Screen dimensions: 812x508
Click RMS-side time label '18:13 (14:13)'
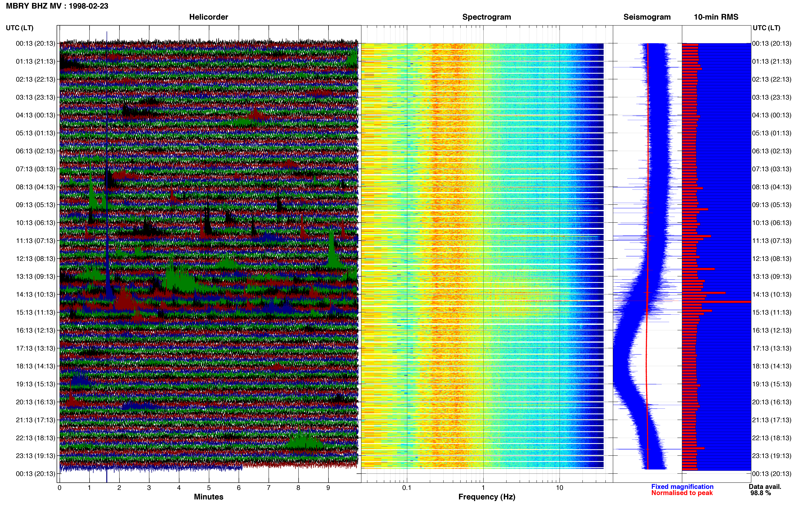(772, 366)
